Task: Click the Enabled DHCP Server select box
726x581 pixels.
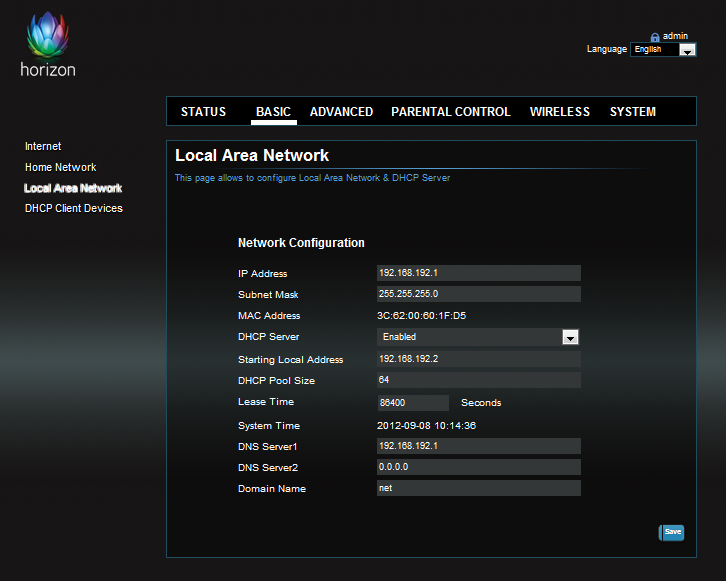Action: 479,337
